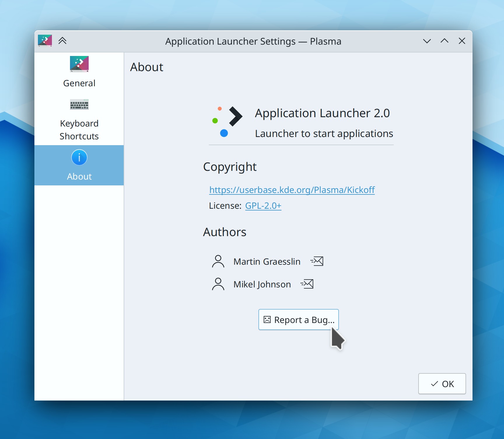The width and height of the screenshot is (504, 439).
Task: Click Mikel Johnson's person avatar icon
Action: (x=218, y=284)
